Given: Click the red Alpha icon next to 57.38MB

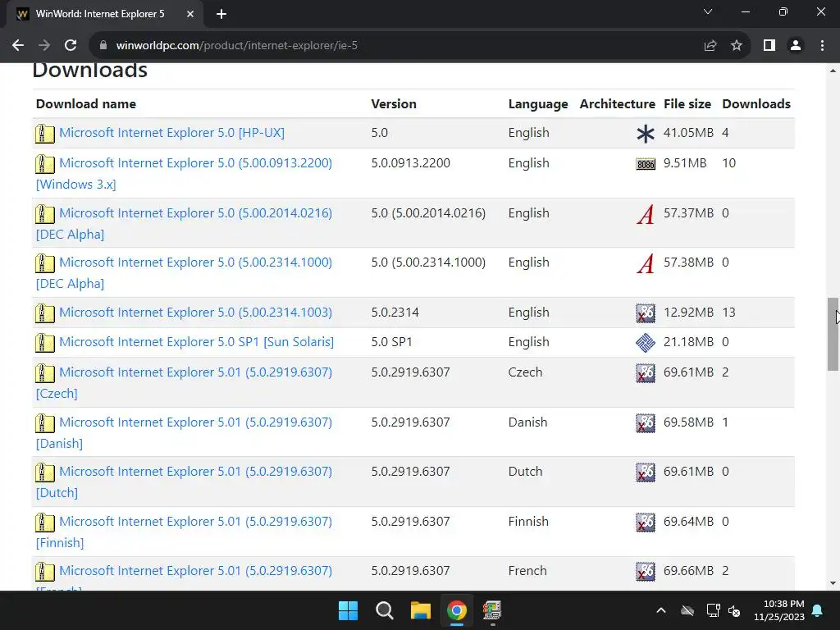Looking at the screenshot, I should click(x=646, y=263).
